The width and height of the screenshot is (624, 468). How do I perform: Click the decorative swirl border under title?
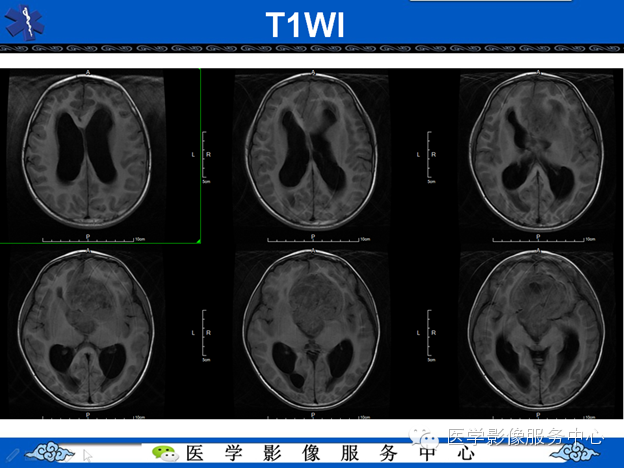click(x=312, y=49)
